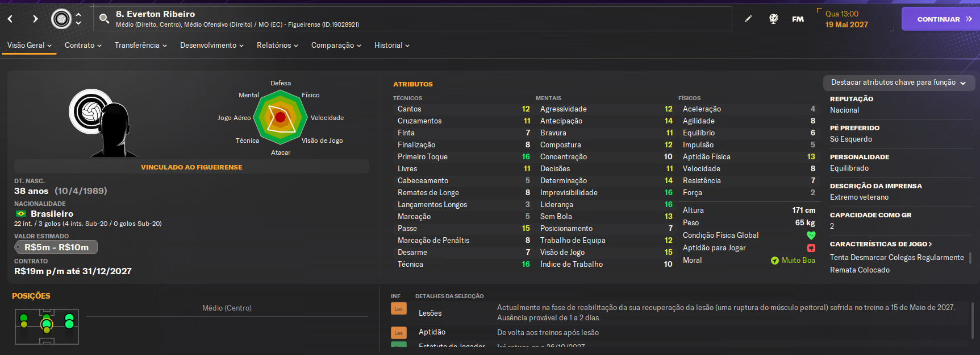Screen dimensions: 980x355
Task: Click the forward navigation arrow
Action: pos(35,19)
